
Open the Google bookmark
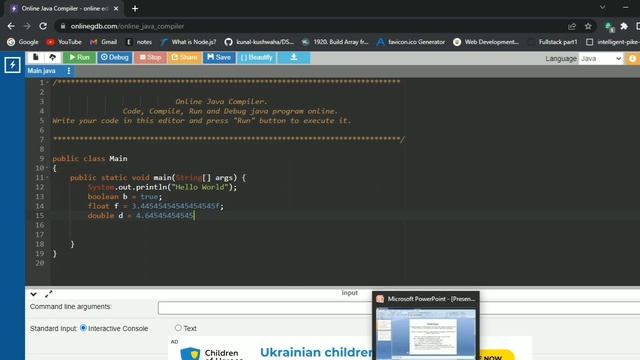23,42
